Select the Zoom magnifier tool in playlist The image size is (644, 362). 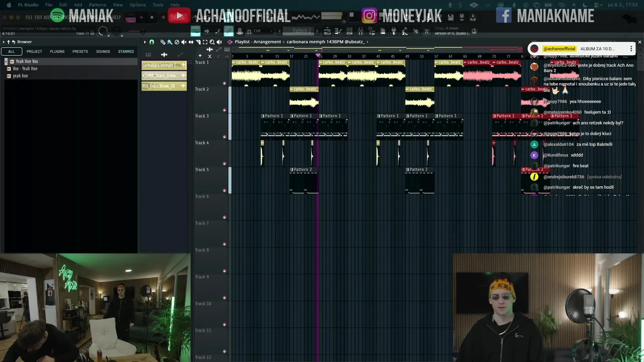212,42
